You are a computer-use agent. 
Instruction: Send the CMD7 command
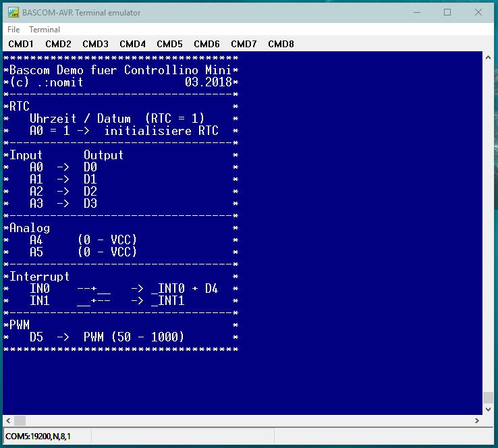pyautogui.click(x=244, y=44)
